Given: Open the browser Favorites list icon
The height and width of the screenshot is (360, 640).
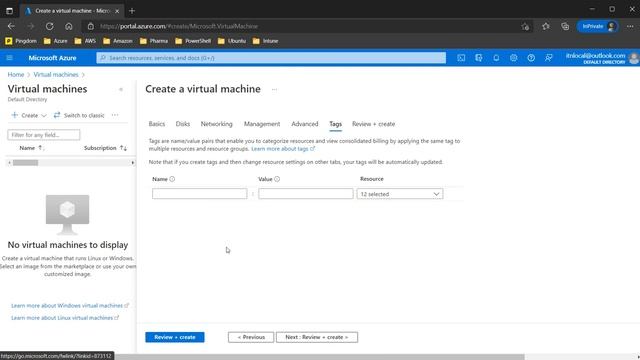Looking at the screenshot, I should pyautogui.click(x=546, y=26).
